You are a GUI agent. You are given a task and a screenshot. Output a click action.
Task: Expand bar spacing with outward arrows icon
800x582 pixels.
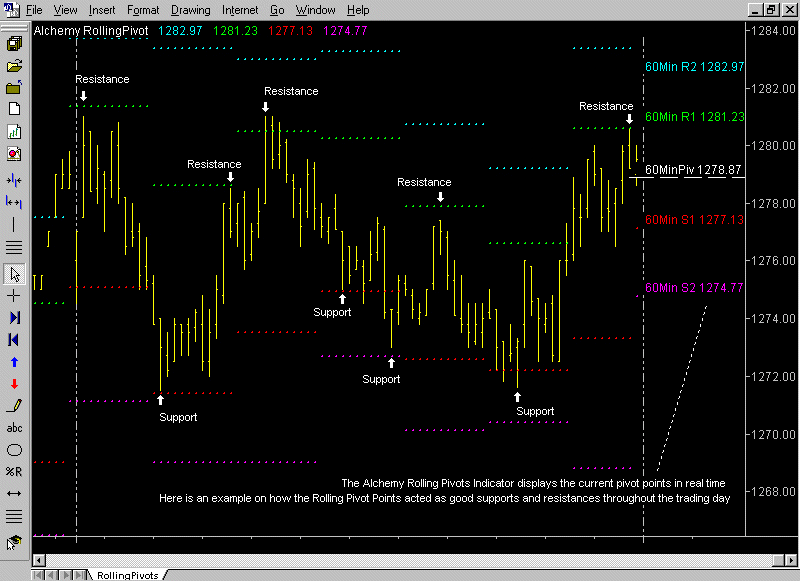click(x=14, y=203)
